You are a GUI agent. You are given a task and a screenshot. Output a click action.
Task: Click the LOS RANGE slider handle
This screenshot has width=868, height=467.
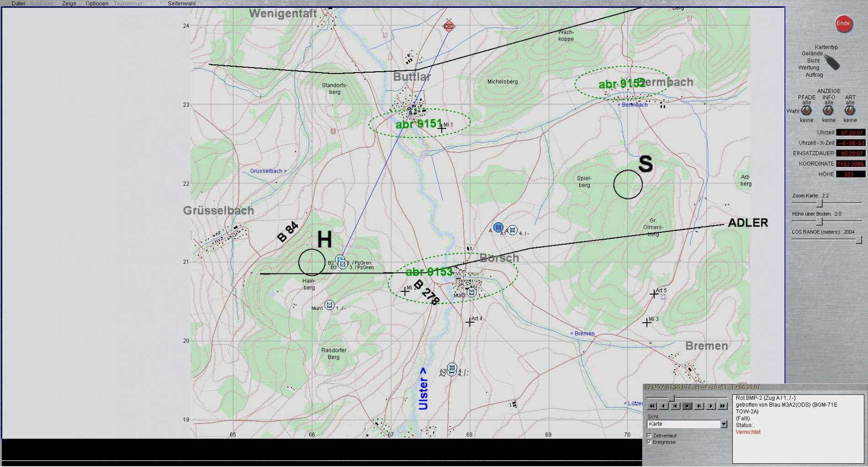[859, 240]
